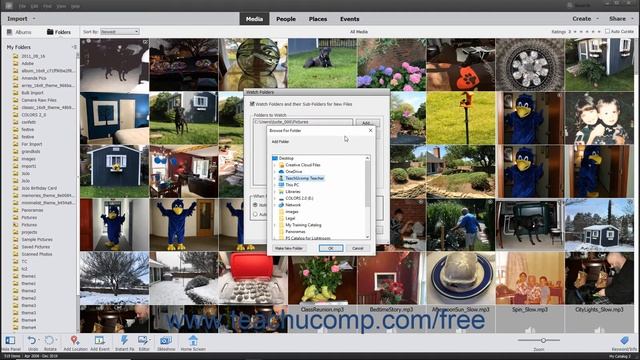This screenshot has height=360, width=640.
Task: Switch to the Media tab
Action: click(254, 19)
